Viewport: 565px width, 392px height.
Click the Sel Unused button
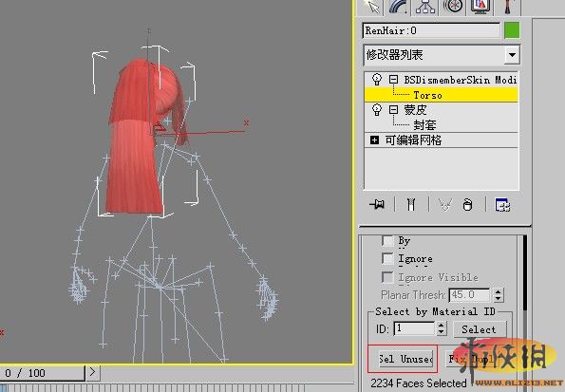coord(406,359)
